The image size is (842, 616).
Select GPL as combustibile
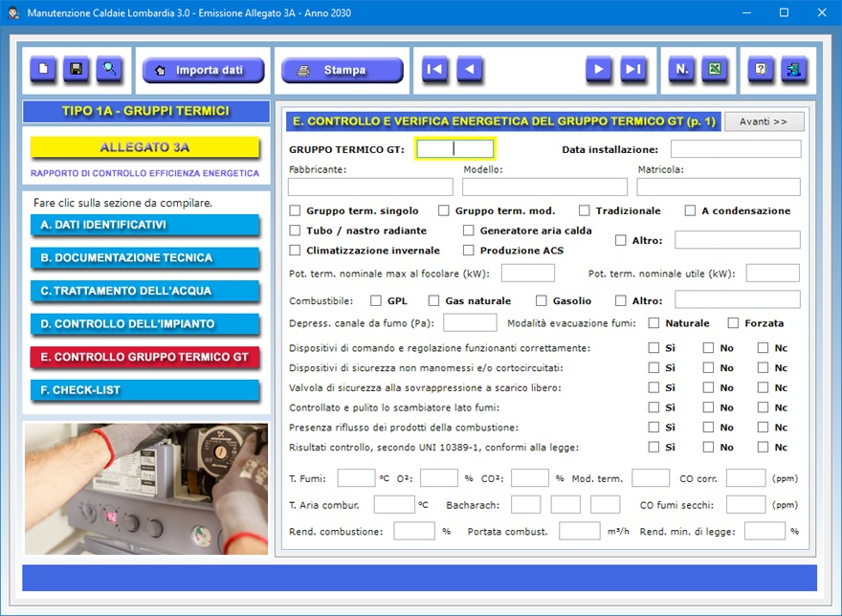point(376,300)
